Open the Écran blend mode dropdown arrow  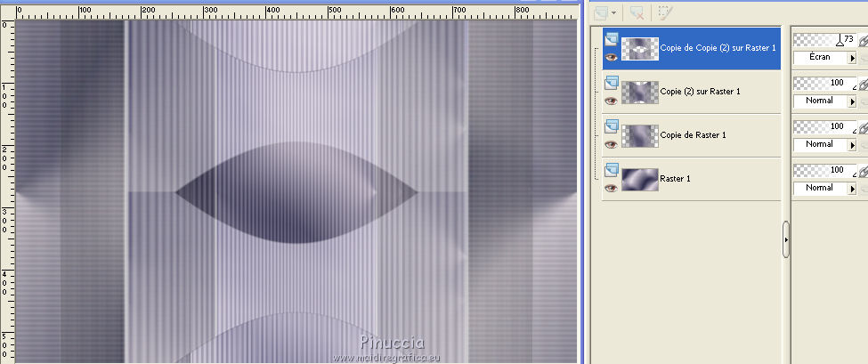point(853,58)
